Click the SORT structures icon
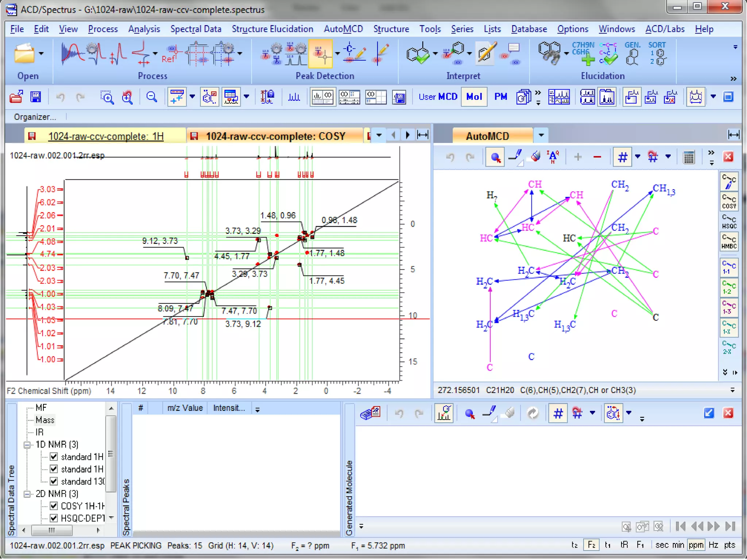747x560 pixels. coord(657,53)
